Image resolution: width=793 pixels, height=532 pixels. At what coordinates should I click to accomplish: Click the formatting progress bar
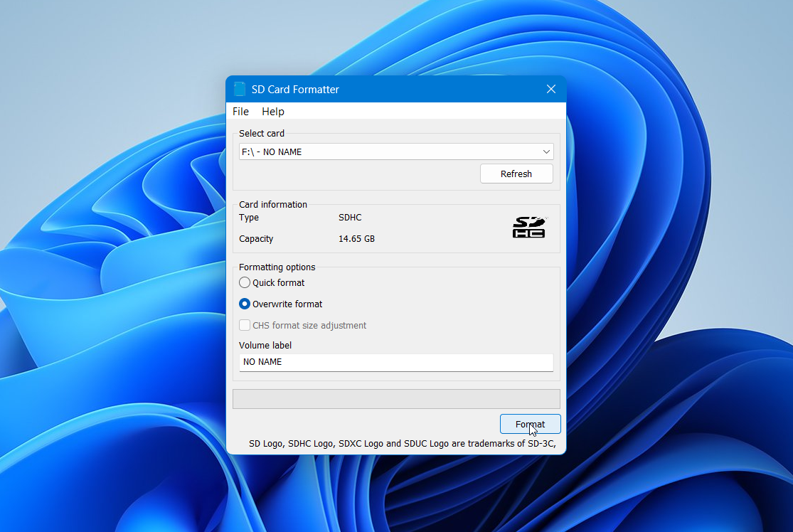pyautogui.click(x=396, y=399)
